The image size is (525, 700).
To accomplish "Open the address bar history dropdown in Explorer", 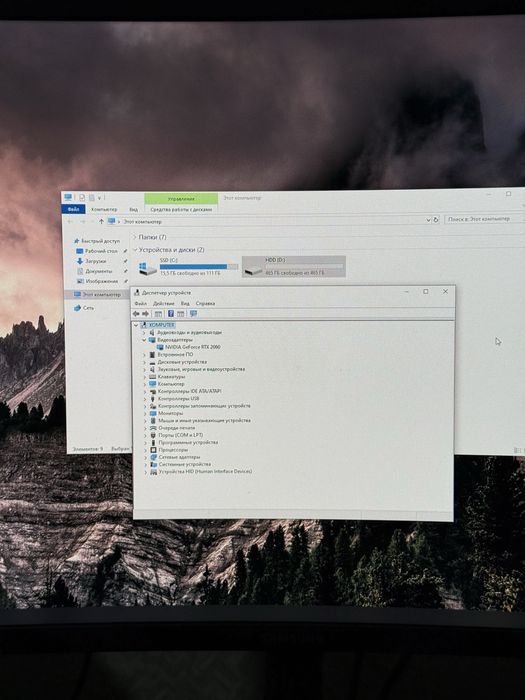I will click(x=428, y=220).
